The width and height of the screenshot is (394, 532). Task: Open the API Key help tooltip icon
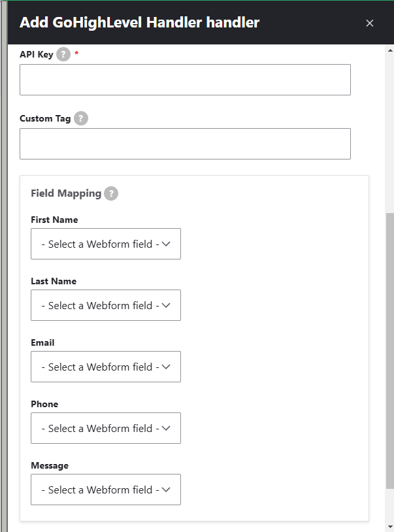click(63, 54)
